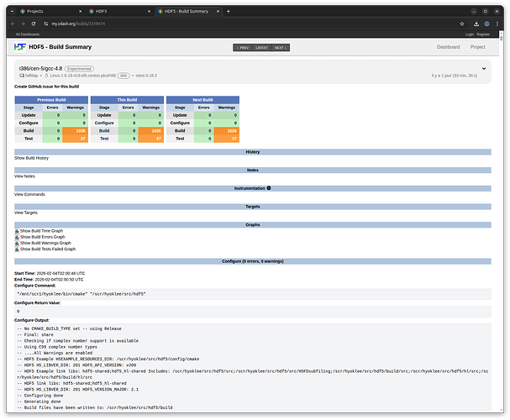Go to previous build with PREV button
This screenshot has width=510, height=420.
tap(243, 48)
